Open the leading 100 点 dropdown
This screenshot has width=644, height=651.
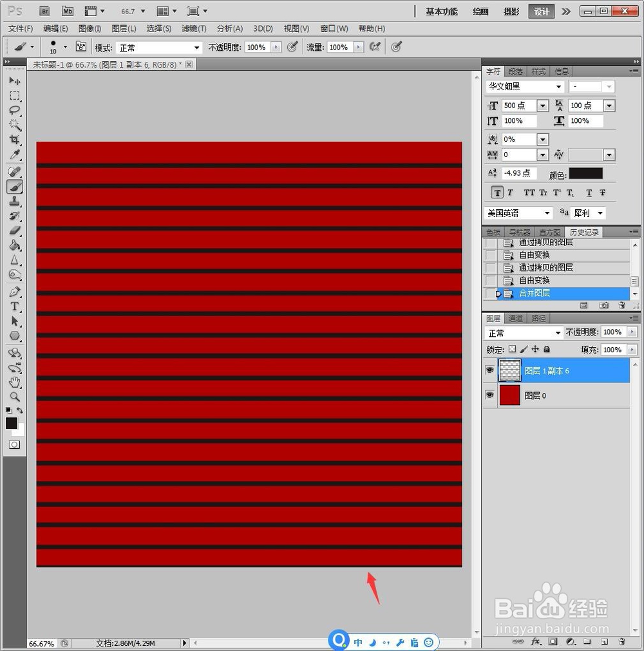pyautogui.click(x=609, y=106)
